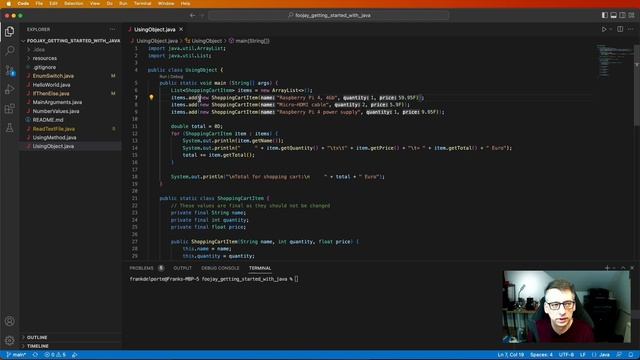The image size is (640, 360).
Task: Expand the OUTLINE section
Action: (71, 338)
